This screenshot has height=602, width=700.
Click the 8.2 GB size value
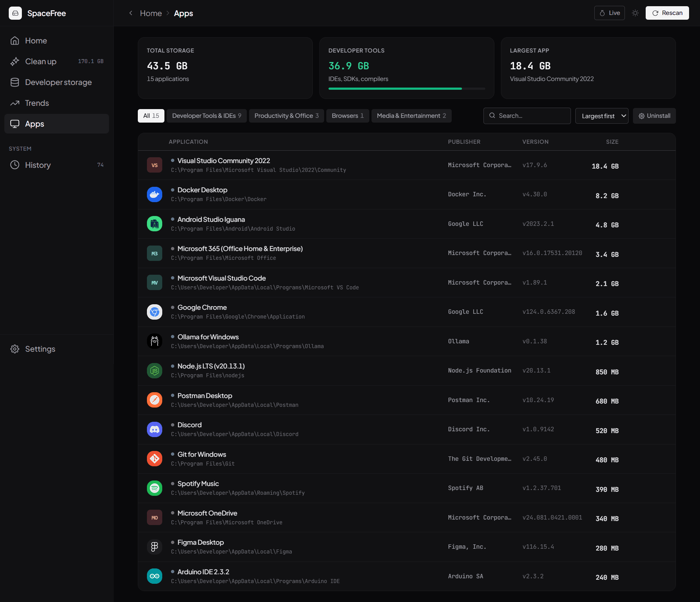click(607, 196)
